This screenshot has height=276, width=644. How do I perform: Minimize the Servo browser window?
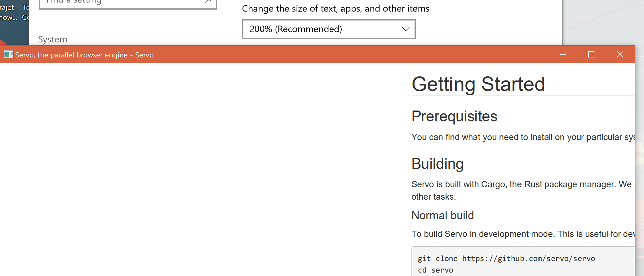coord(563,54)
